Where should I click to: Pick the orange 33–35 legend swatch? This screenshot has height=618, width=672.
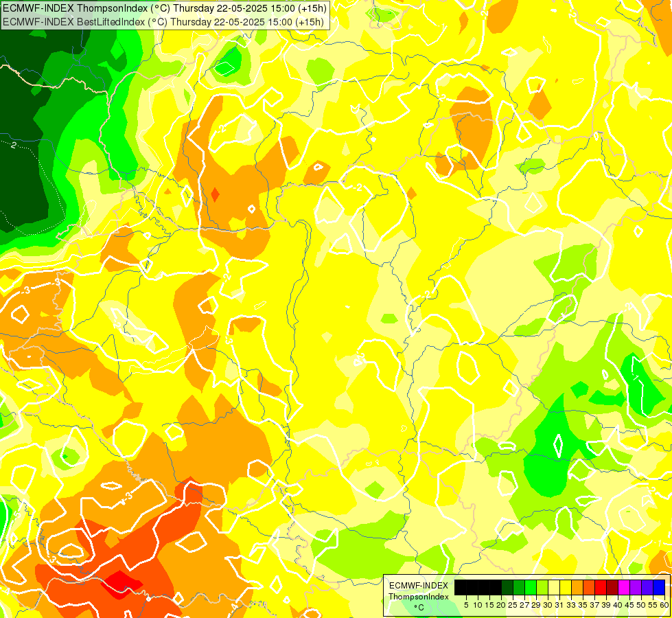tap(577, 588)
